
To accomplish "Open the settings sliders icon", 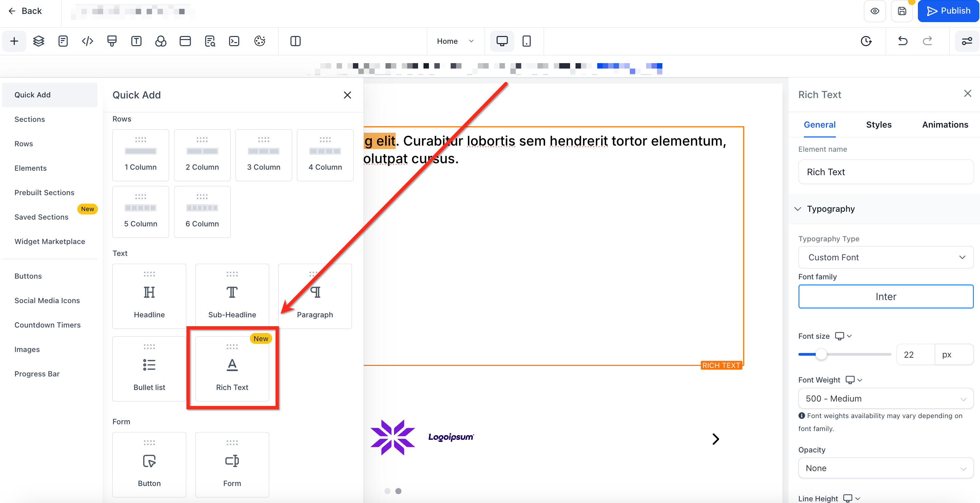I will click(x=967, y=41).
